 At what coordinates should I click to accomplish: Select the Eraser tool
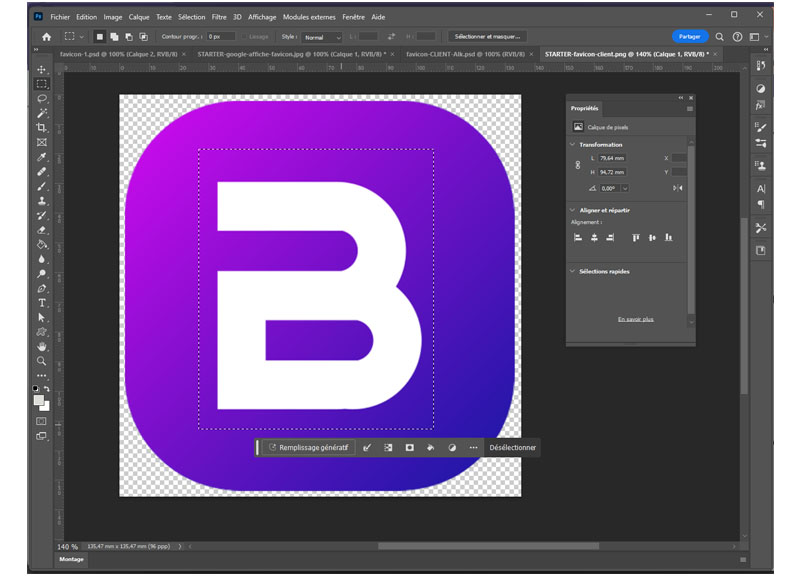point(42,230)
